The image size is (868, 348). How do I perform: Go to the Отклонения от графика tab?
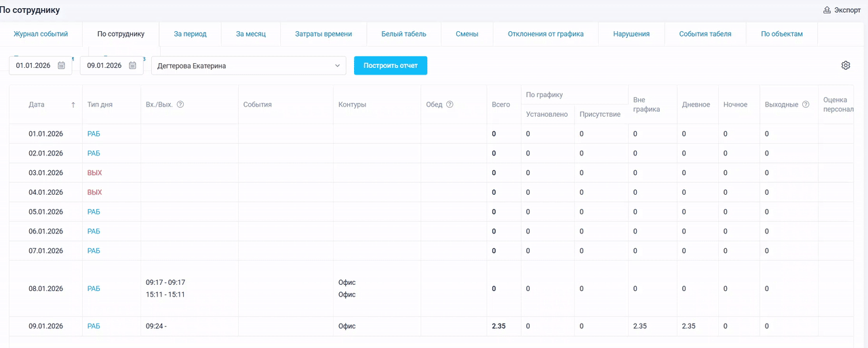coord(545,34)
